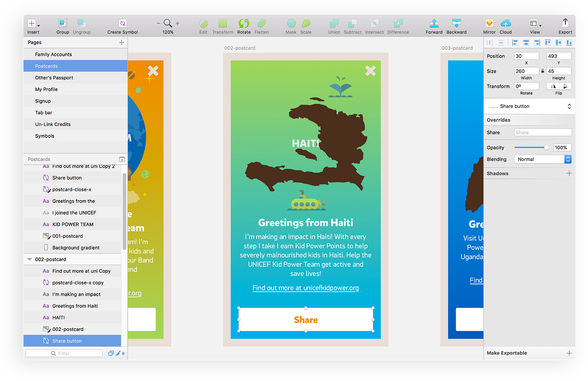The width and height of the screenshot is (588, 381).
Task: Select the Background gradient layer
Action: click(72, 248)
